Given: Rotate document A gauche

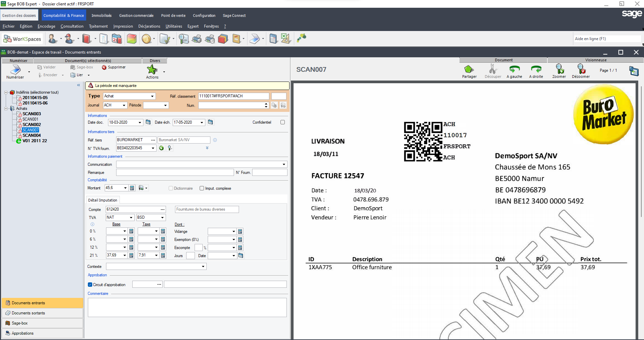Looking at the screenshot, I should (514, 69).
